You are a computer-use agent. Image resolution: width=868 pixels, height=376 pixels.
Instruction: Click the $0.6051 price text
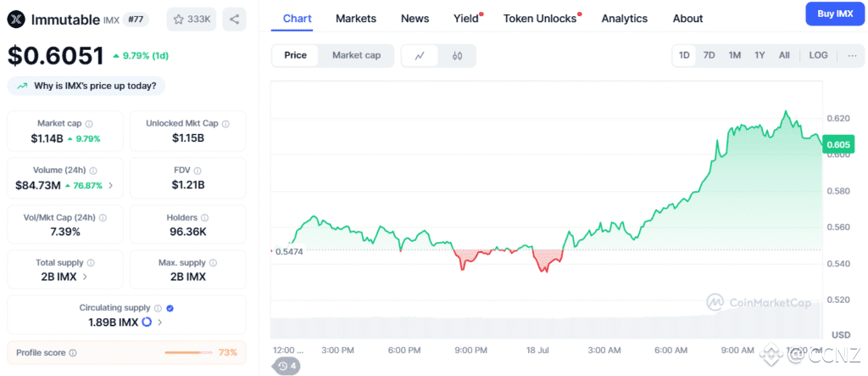click(x=55, y=56)
